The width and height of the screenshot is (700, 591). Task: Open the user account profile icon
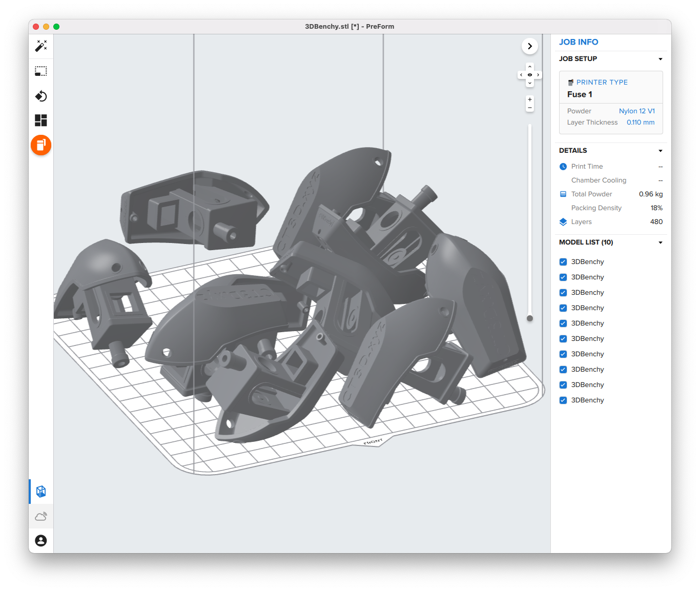coord(41,540)
